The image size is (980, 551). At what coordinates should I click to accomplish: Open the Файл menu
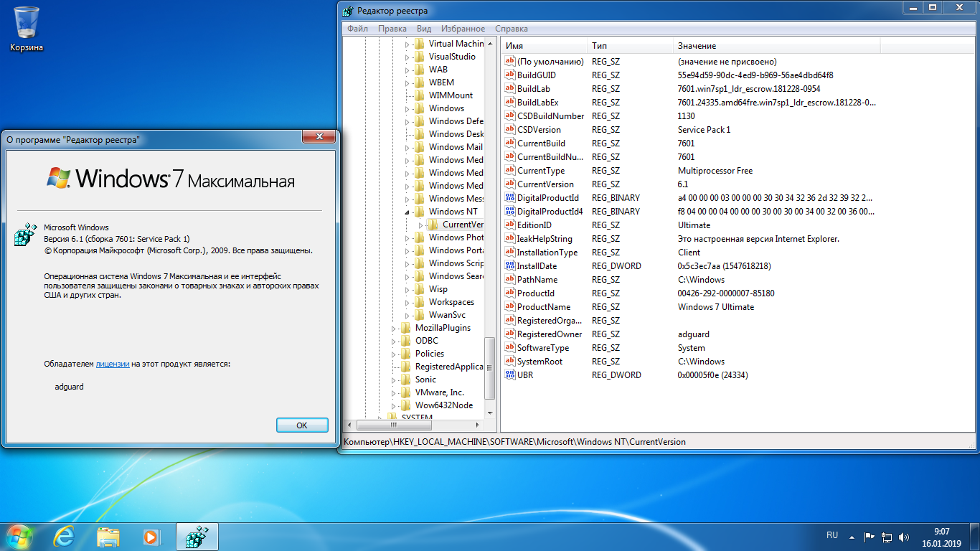pos(357,29)
